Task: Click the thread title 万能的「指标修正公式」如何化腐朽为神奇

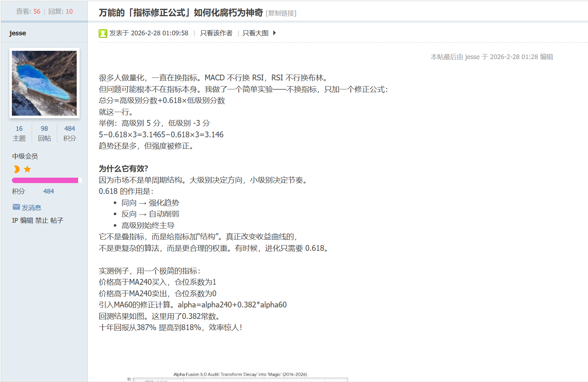Action: click(181, 13)
